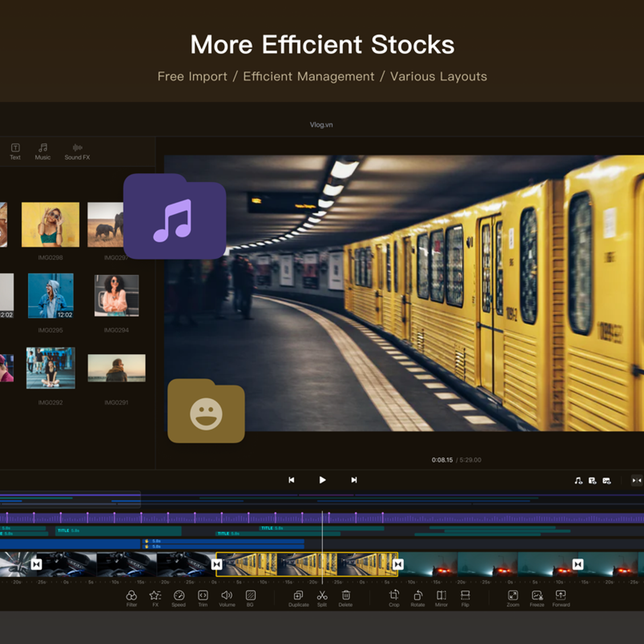Select the Trim tool
Viewport: 644px width, 644px height.
click(203, 598)
